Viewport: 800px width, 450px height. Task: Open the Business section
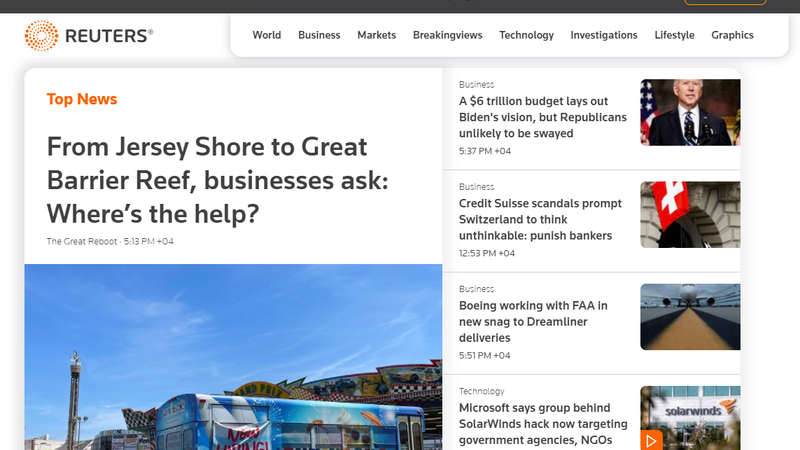(x=319, y=35)
